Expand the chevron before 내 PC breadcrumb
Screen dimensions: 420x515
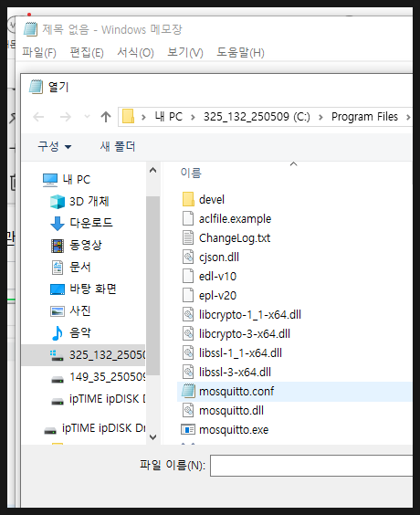click(x=143, y=117)
